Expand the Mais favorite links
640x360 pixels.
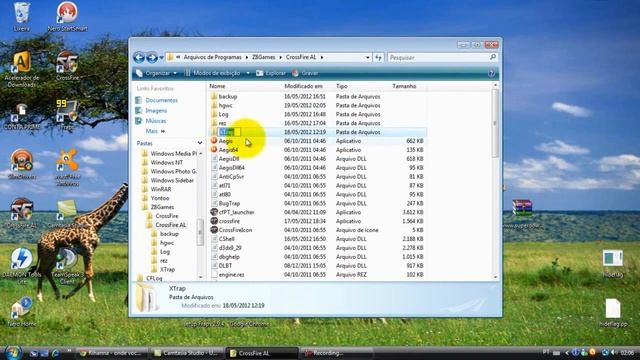click(155, 131)
